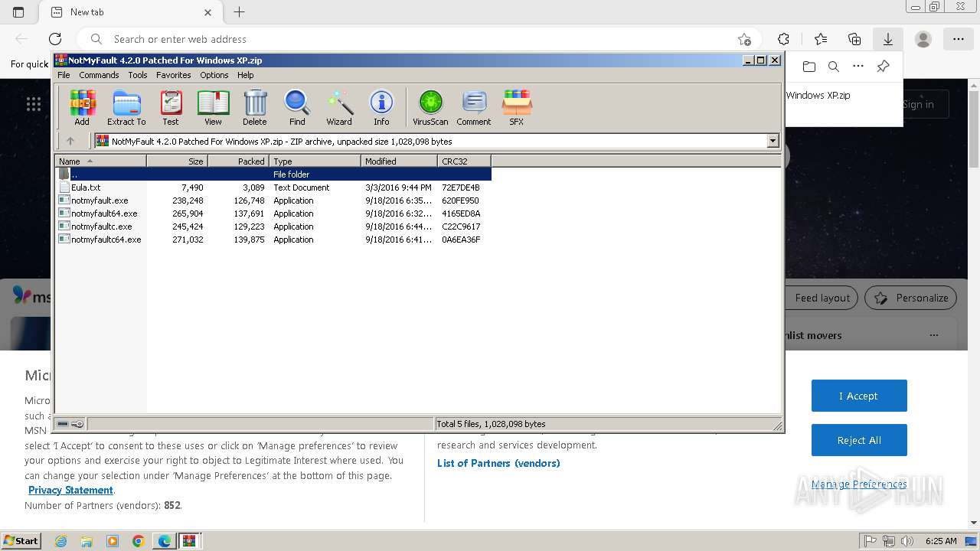Click the Test archive icon

(x=171, y=107)
